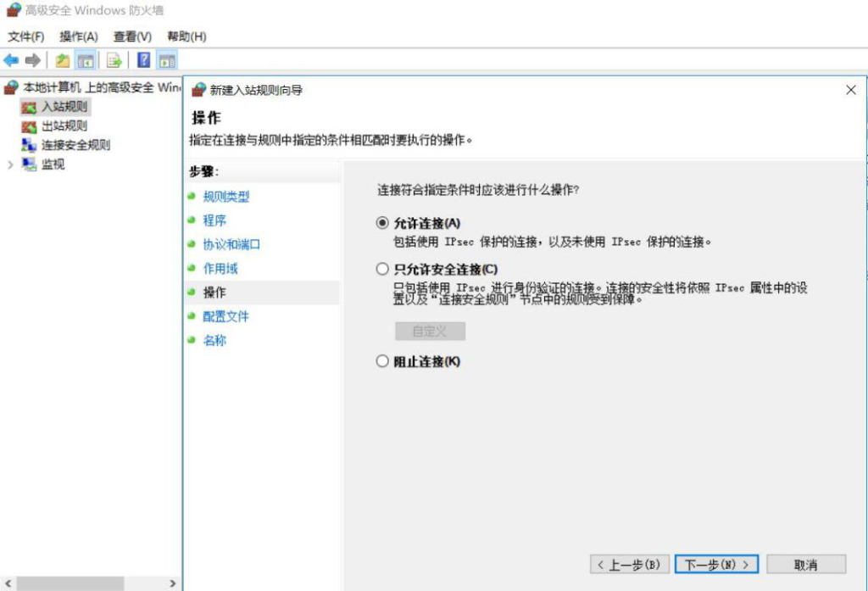The width and height of the screenshot is (868, 591).
Task: Open the 帮助(H) menu
Action: [186, 36]
